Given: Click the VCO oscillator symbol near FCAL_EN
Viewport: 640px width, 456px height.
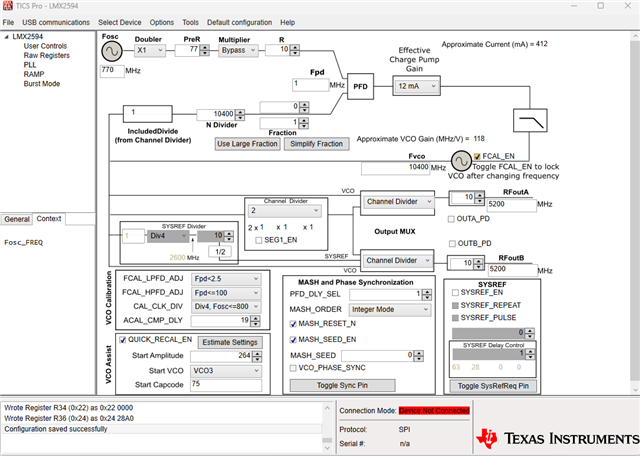Looking at the screenshot, I should pos(461,161).
